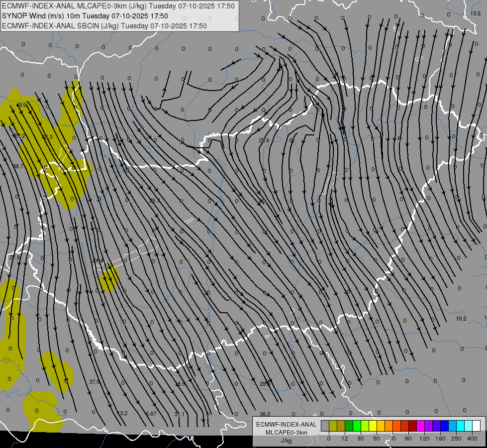487x448 pixels.
Task: Click the pure blue legend swatch
Action: [444, 426]
